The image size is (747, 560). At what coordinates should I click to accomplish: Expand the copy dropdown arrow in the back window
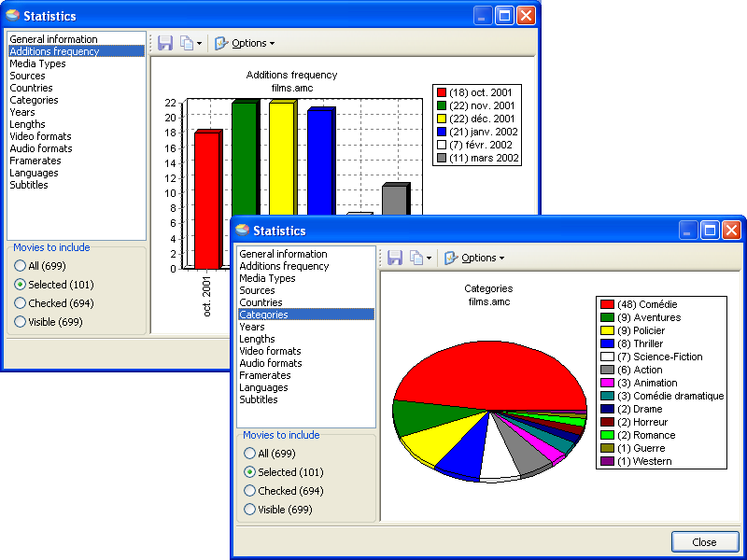pyautogui.click(x=199, y=44)
